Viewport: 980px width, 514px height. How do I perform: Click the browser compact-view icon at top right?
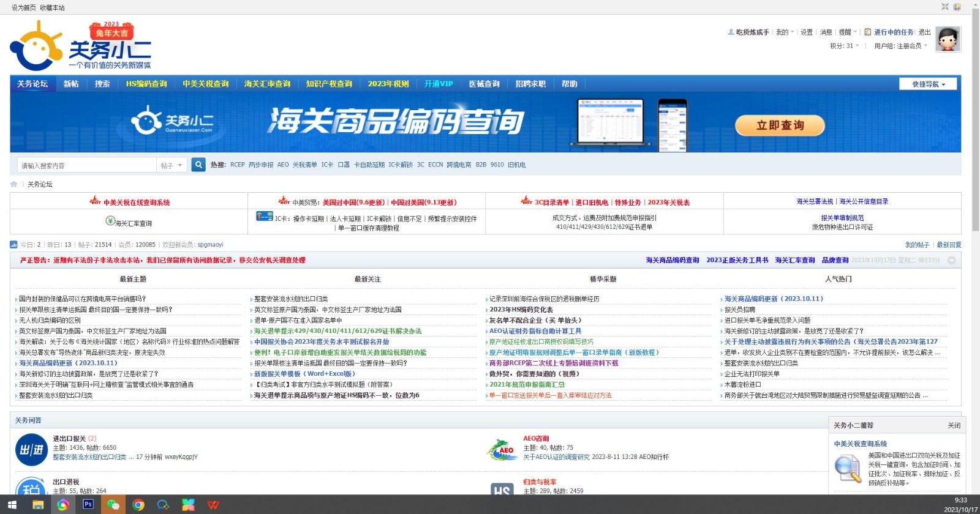[945, 7]
